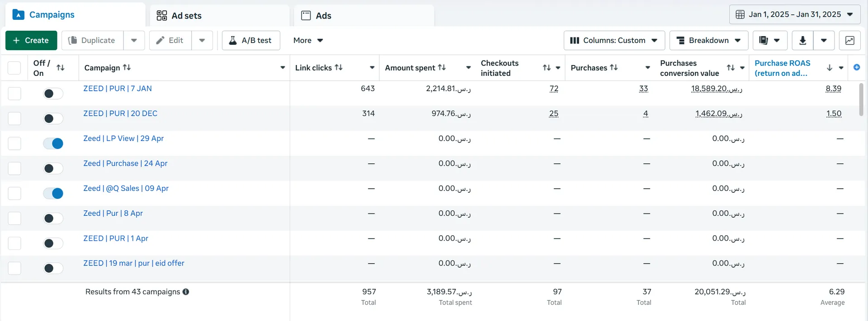Expand the Columns: Custom dropdown
The height and width of the screenshot is (321, 868).
point(614,40)
